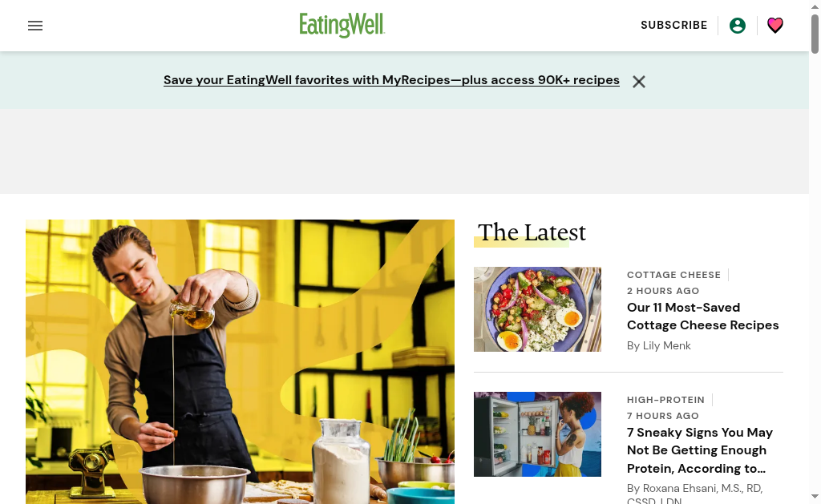Screen dimensions: 821x504
Task: Open the Cottage Cheese category tag
Action: [x=673, y=275]
